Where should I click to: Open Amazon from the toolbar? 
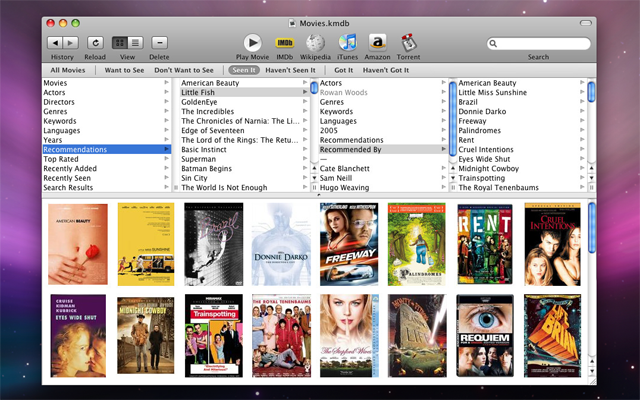[x=377, y=42]
